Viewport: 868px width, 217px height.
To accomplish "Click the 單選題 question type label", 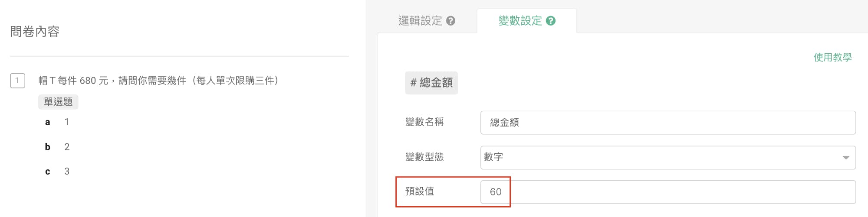I will click(58, 102).
